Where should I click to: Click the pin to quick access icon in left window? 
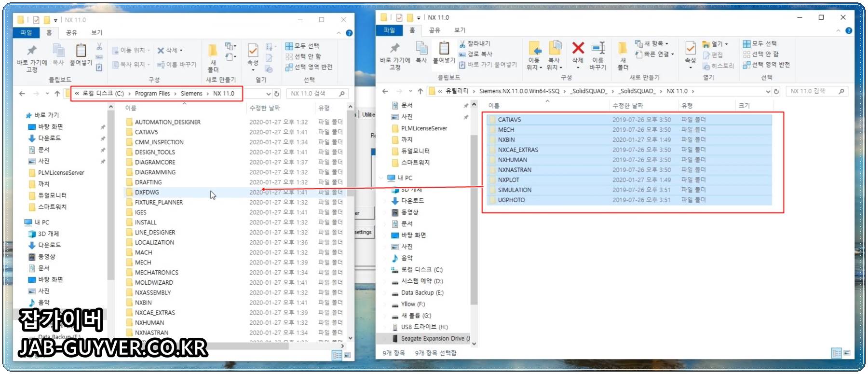[32, 50]
